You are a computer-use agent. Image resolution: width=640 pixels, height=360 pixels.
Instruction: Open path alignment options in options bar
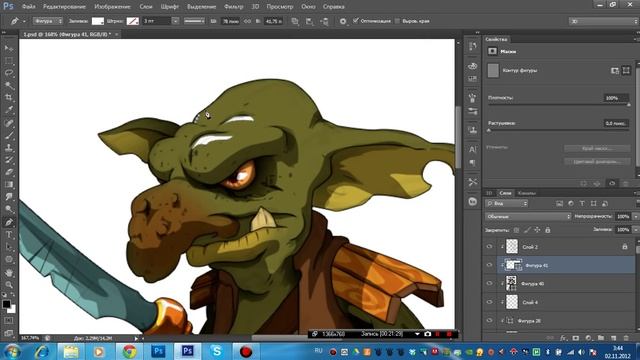309,21
